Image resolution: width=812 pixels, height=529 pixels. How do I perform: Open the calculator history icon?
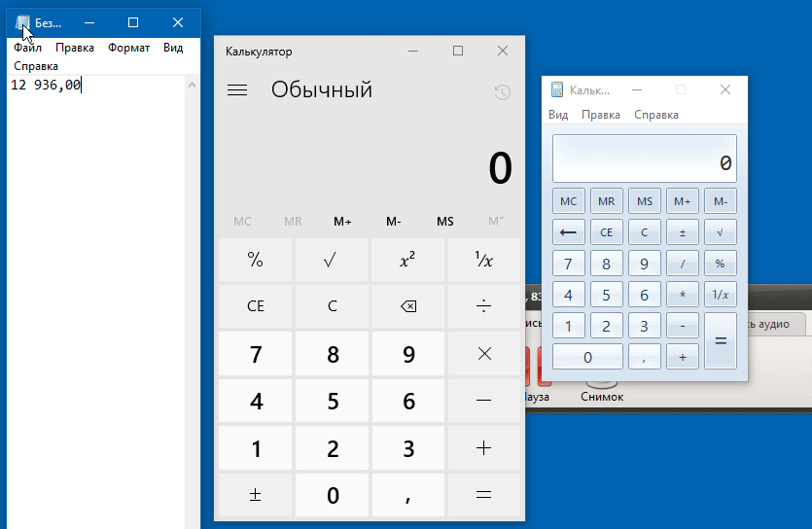tap(502, 92)
